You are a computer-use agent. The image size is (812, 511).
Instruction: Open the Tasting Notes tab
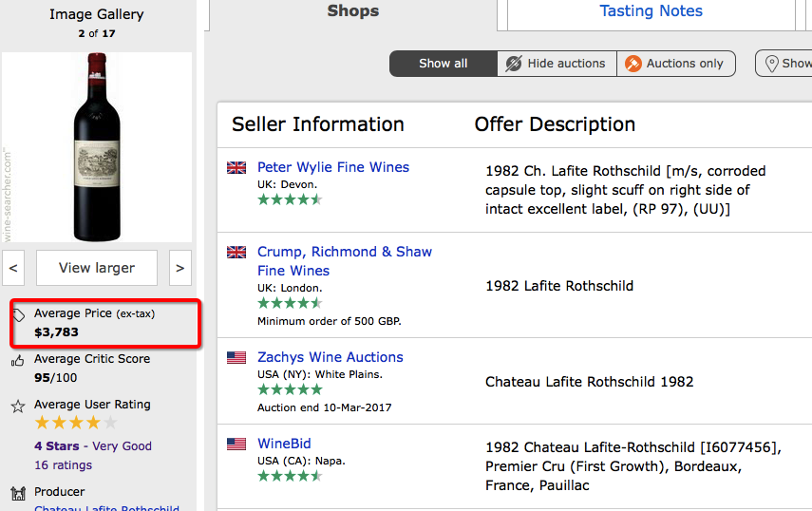651,12
